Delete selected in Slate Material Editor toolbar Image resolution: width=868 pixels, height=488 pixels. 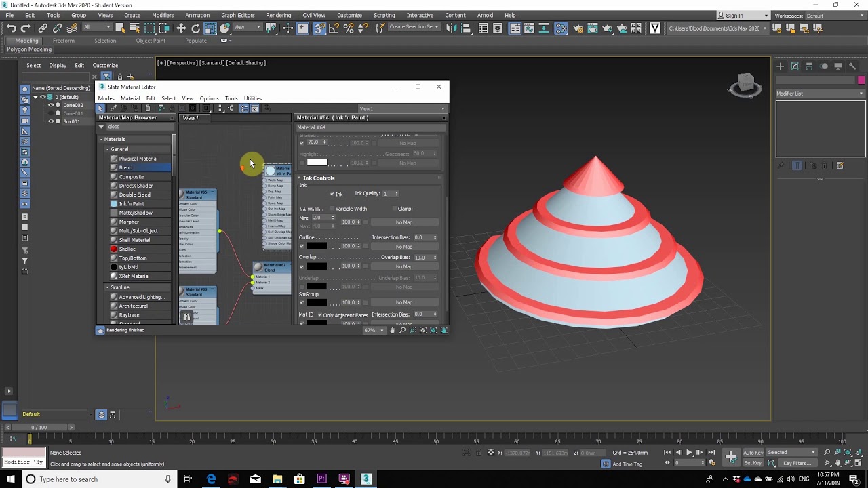[149, 108]
